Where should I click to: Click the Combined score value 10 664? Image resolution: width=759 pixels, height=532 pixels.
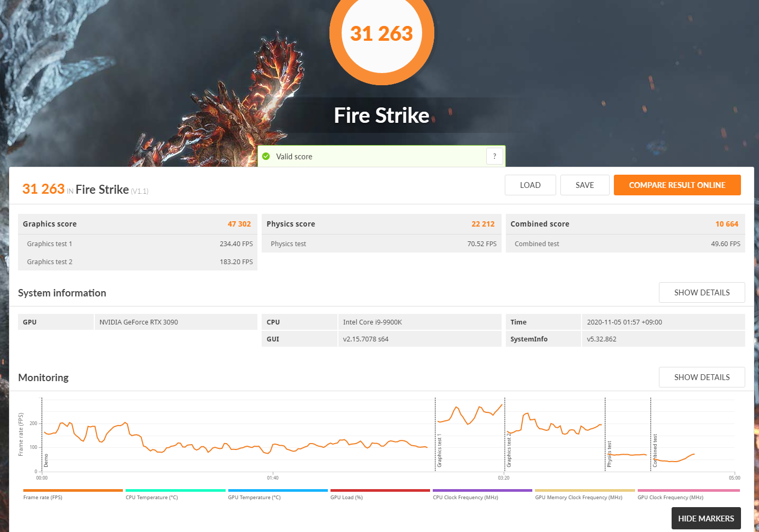pyautogui.click(x=727, y=224)
